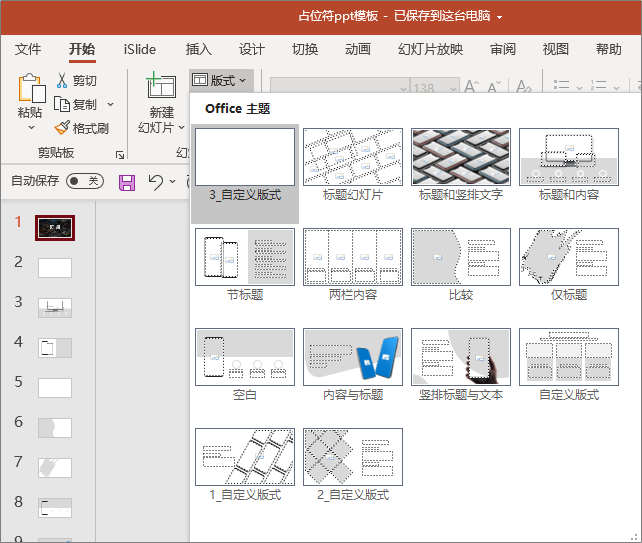
Task: Click the numbered list icon
Action: tap(599, 85)
